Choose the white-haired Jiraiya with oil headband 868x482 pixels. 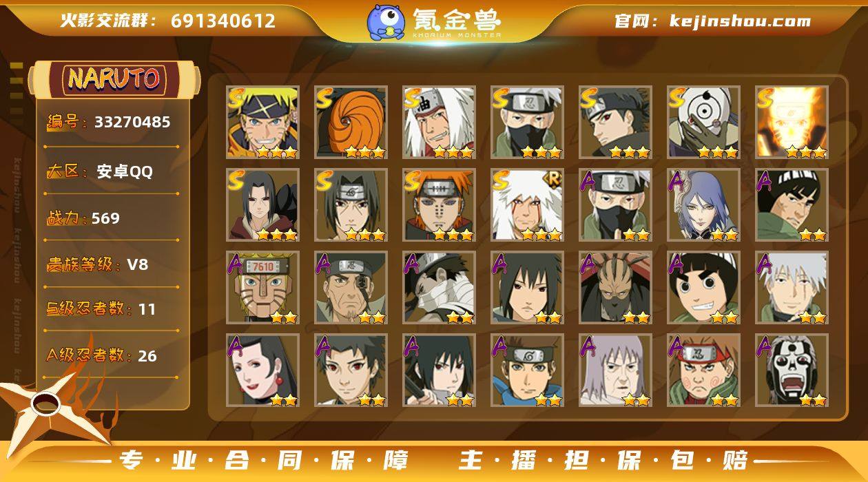(x=440, y=122)
